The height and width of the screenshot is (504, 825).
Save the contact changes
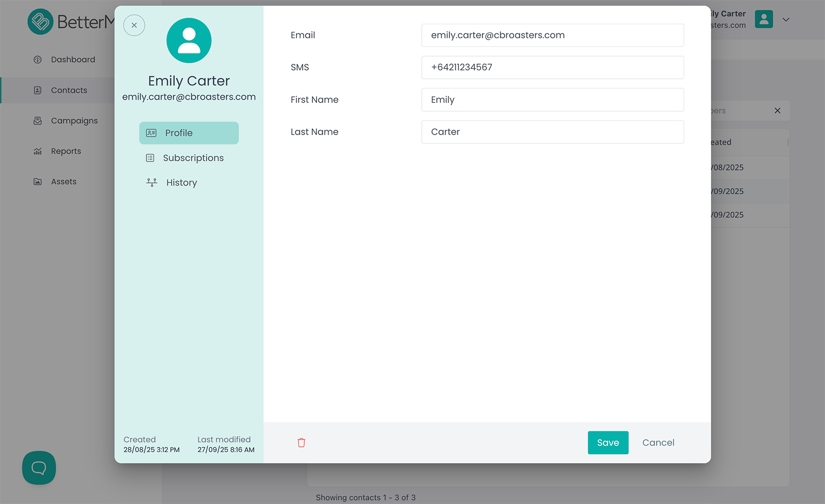coord(608,443)
